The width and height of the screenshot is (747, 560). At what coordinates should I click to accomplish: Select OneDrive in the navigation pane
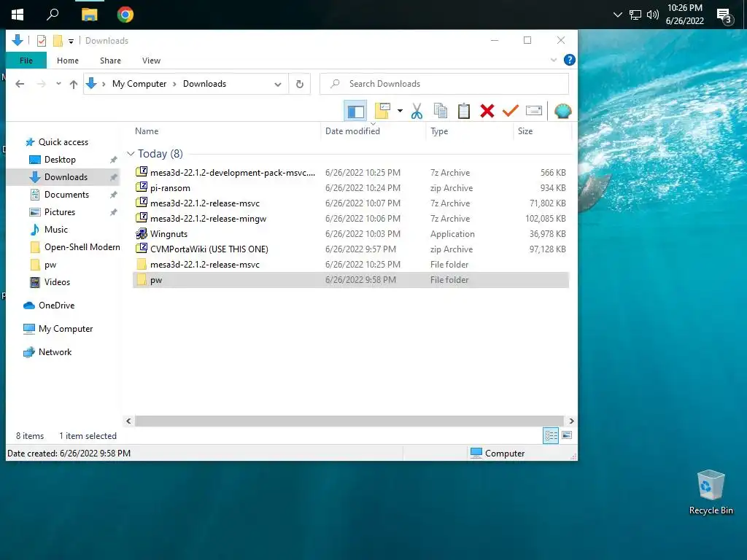click(x=56, y=306)
